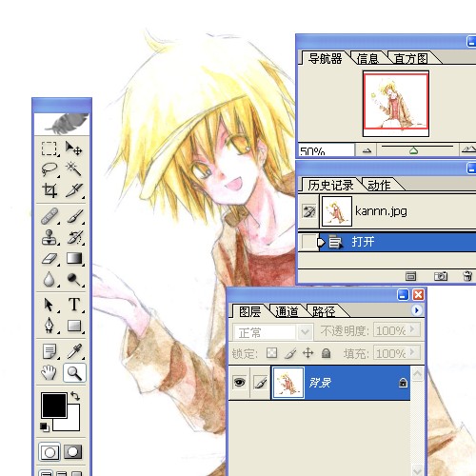
Task: Select the Blur tool
Action: point(50,279)
